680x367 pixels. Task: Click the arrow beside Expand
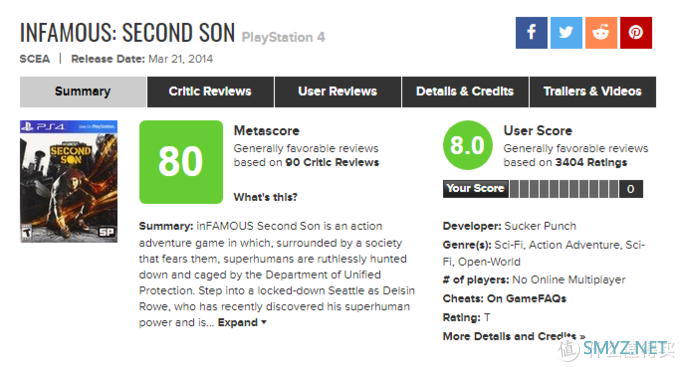click(x=264, y=322)
